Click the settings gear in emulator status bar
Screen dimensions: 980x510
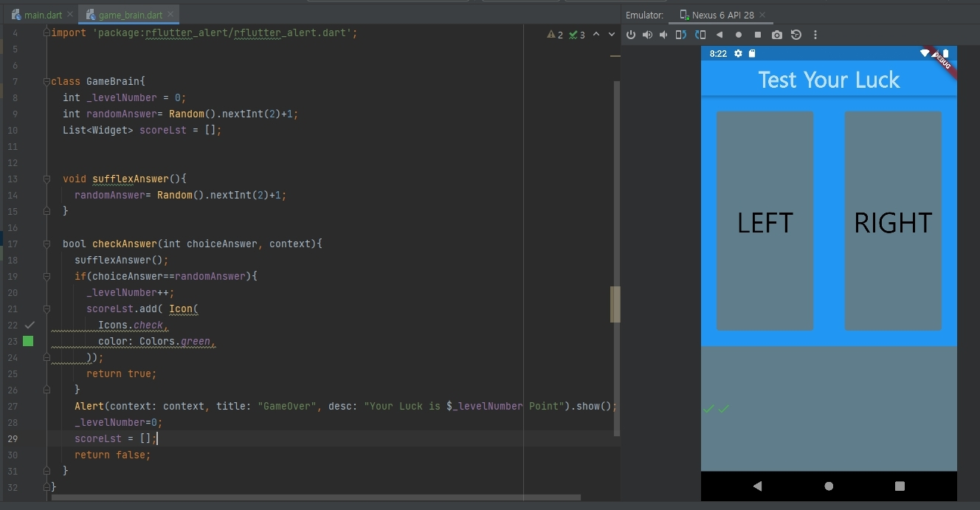738,54
